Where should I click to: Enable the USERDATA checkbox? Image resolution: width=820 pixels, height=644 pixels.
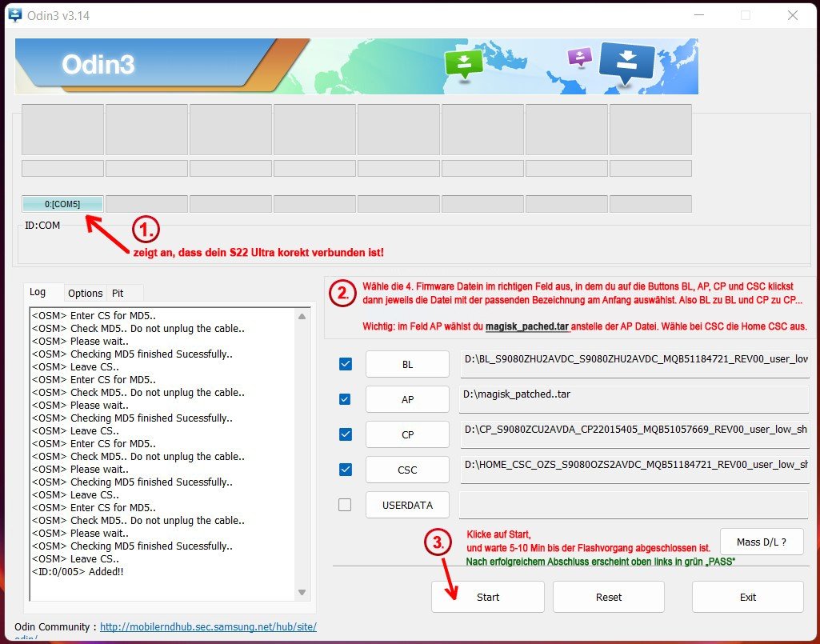pos(345,505)
